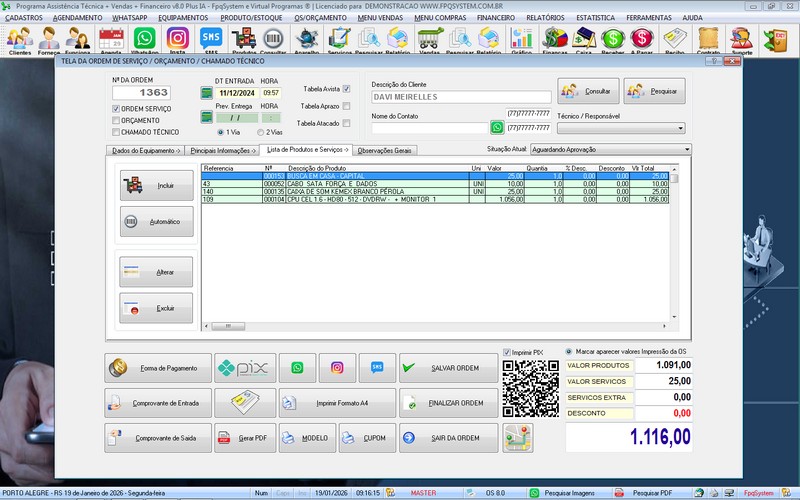This screenshot has width=800, height=500.
Task: Click the PIX payment button
Action: (245, 368)
